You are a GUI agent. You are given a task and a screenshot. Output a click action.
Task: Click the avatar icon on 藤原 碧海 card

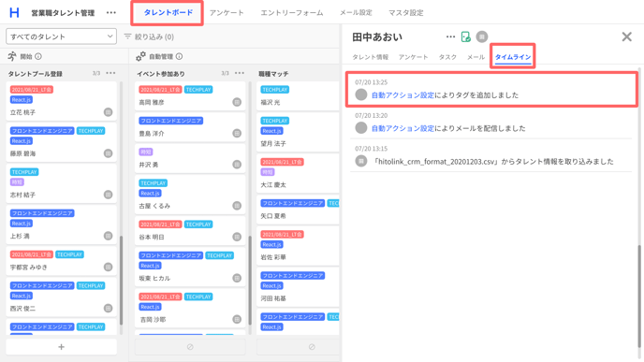coord(108,153)
